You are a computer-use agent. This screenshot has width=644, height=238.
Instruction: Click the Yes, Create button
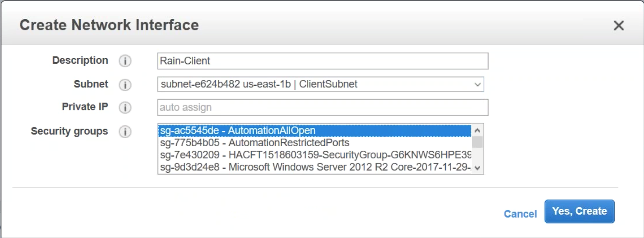coord(579,211)
